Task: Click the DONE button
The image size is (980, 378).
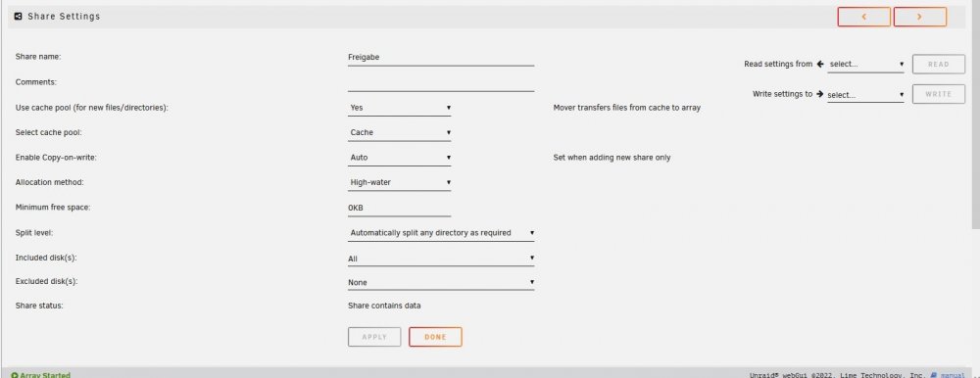Action: [x=435, y=337]
